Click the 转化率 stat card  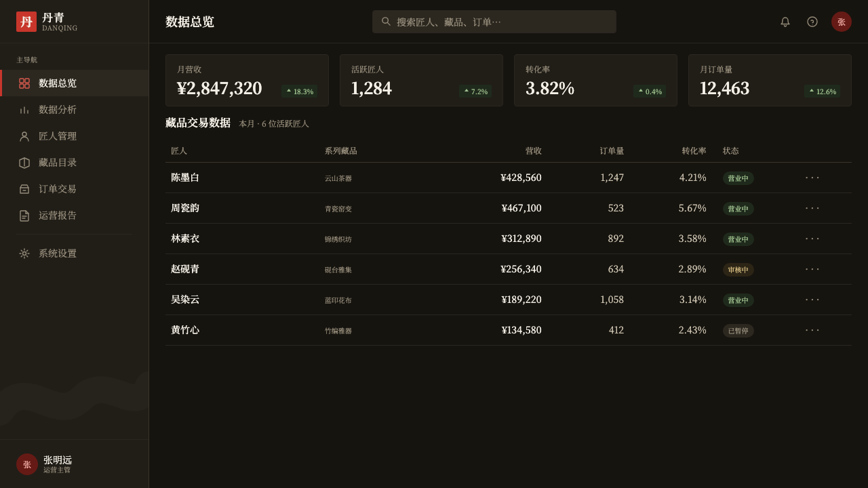pyautogui.click(x=595, y=81)
